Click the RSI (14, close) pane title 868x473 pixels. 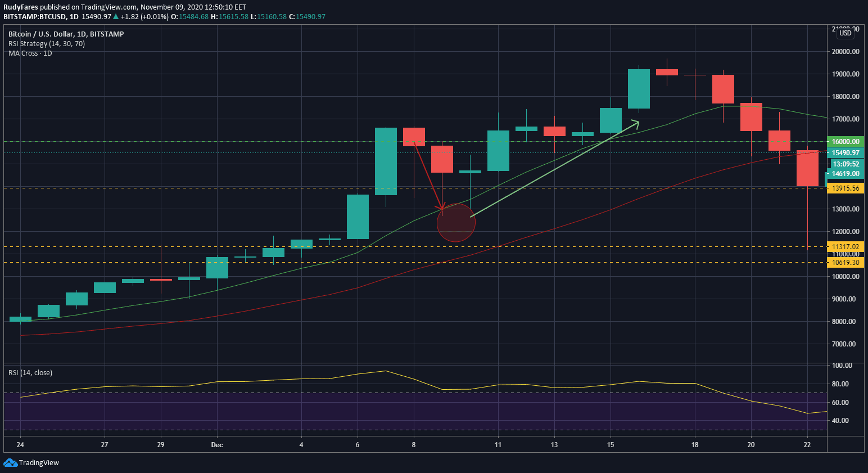(x=30, y=373)
